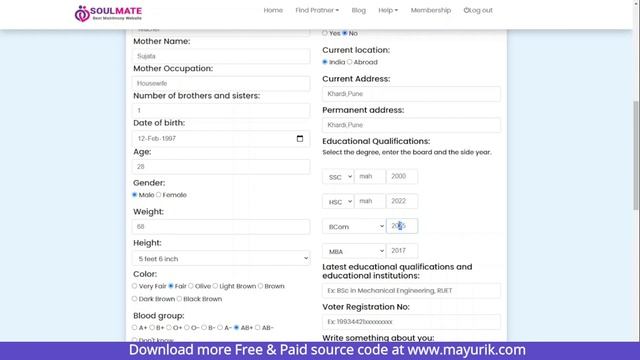Click the Age input field
640x360 pixels.
coord(221,167)
